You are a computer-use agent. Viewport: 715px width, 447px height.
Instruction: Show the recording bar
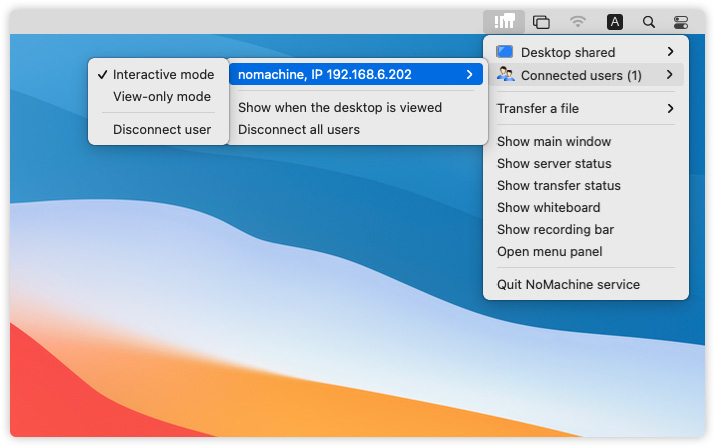point(555,230)
